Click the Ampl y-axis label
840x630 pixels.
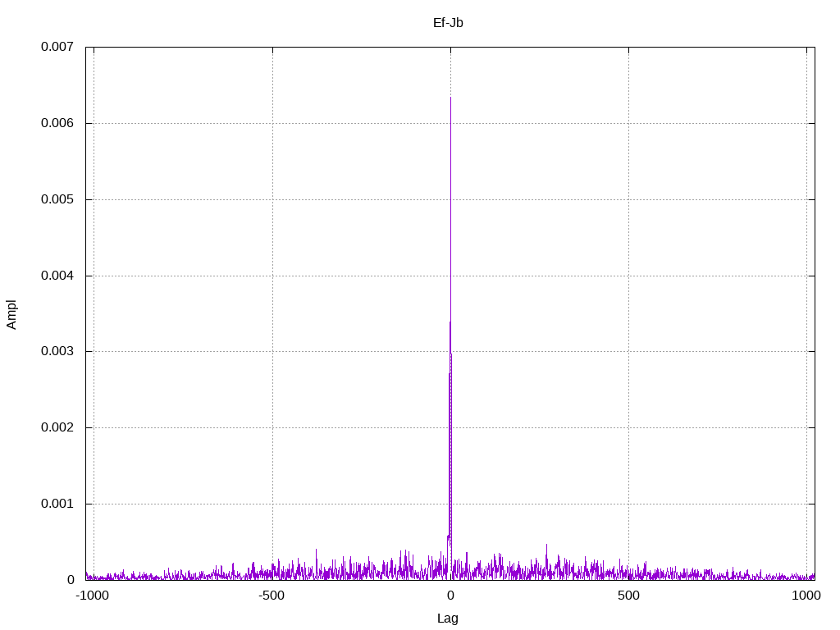pyautogui.click(x=11, y=314)
